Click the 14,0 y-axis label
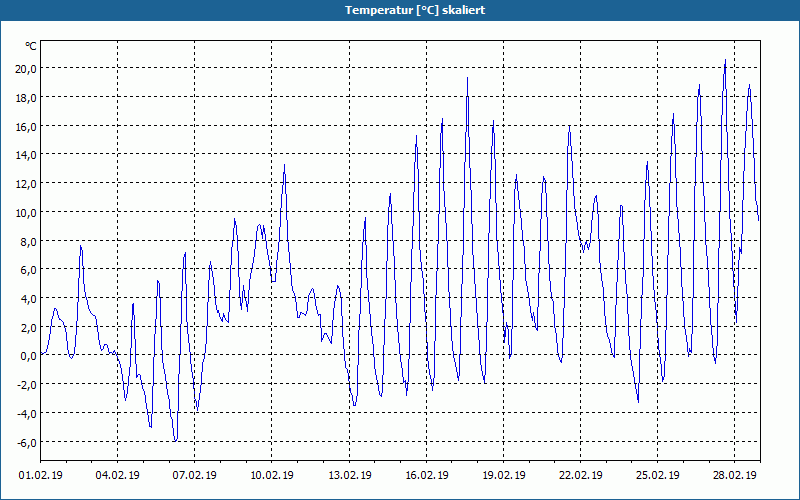 (x=26, y=155)
